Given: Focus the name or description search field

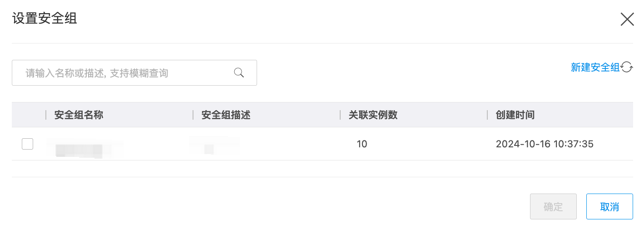Looking at the screenshot, I should 127,73.
